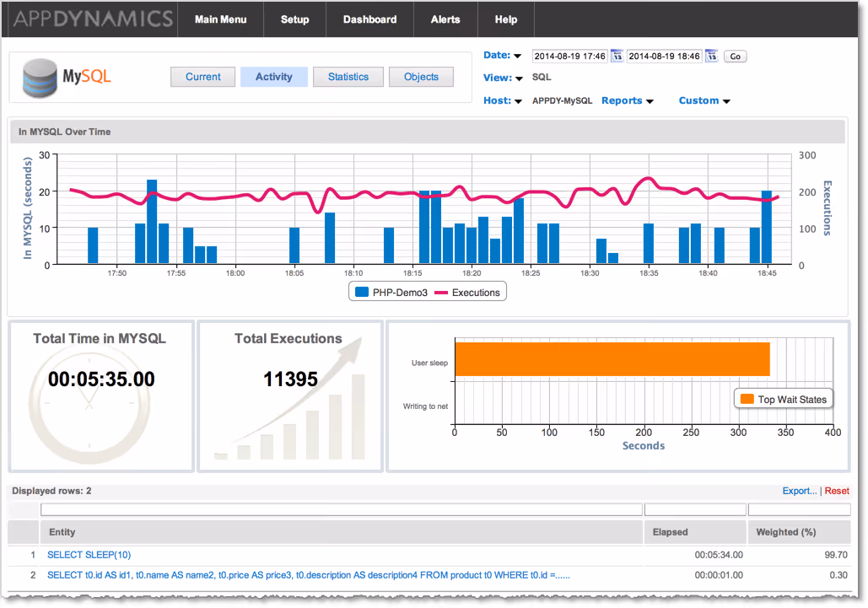Open the SELECT SLEEP(10) query link

pyautogui.click(x=89, y=554)
